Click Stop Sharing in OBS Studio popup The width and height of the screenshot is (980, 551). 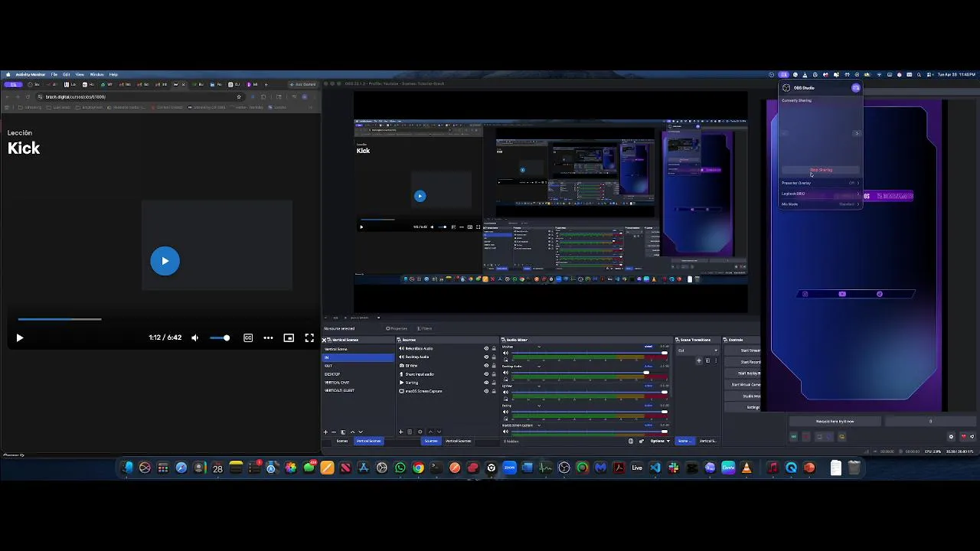click(821, 170)
